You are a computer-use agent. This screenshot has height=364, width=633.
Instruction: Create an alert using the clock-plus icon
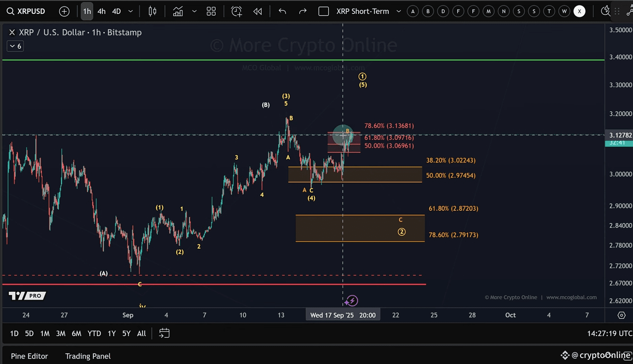pos(237,11)
